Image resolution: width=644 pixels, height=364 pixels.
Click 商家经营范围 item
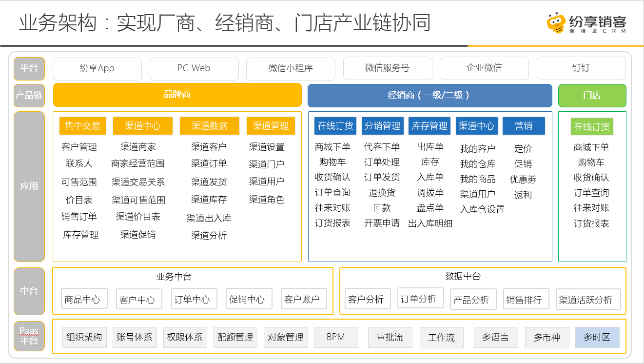(138, 163)
